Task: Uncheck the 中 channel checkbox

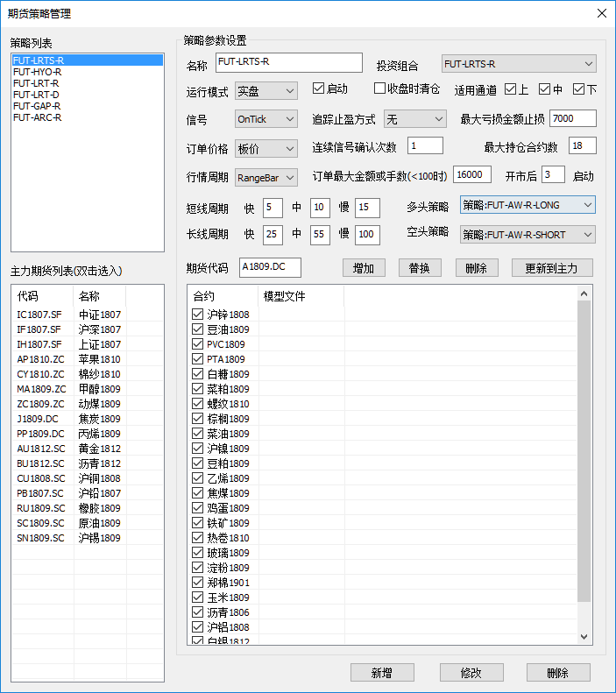Action: [x=544, y=89]
